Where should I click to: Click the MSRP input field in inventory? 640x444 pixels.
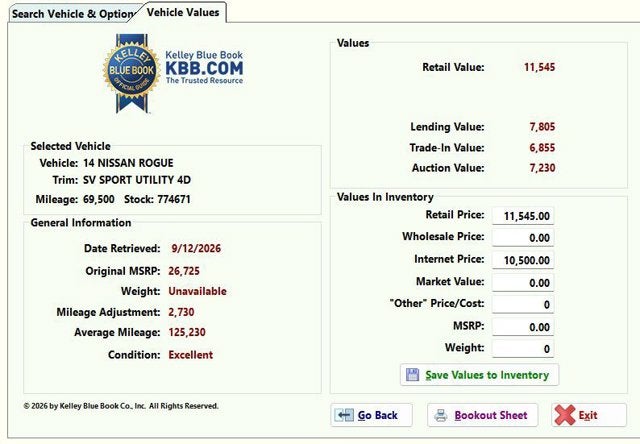point(523,327)
